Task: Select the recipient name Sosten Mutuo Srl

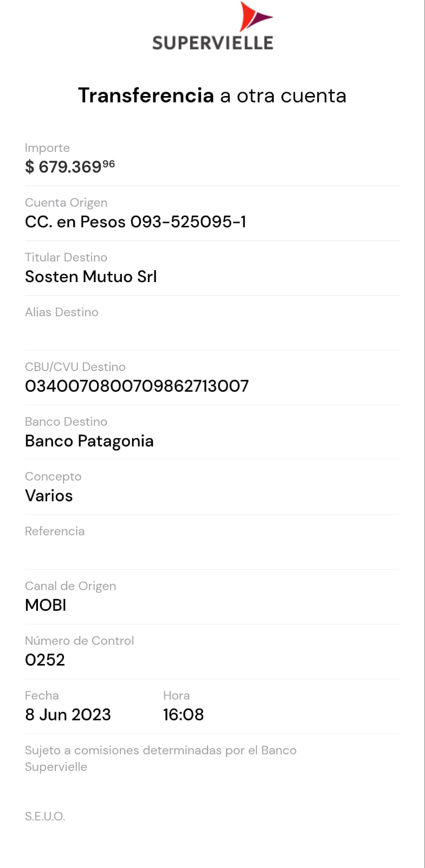Action: click(x=91, y=277)
